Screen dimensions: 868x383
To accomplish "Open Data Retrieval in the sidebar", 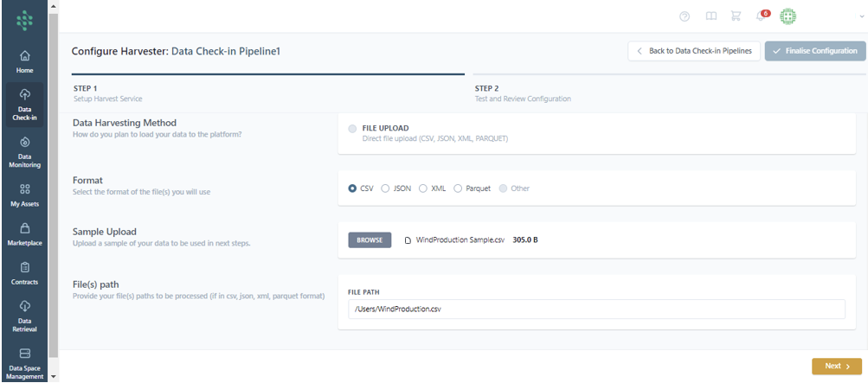I will pyautogui.click(x=24, y=315).
